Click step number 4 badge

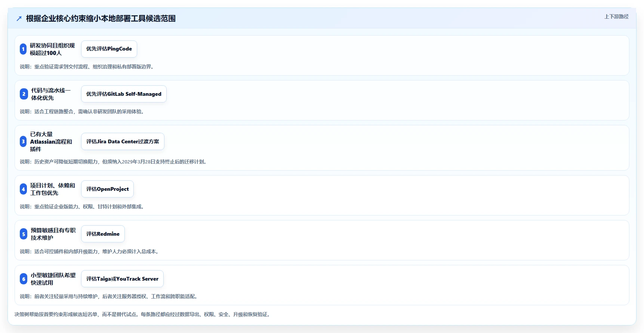tap(23, 189)
